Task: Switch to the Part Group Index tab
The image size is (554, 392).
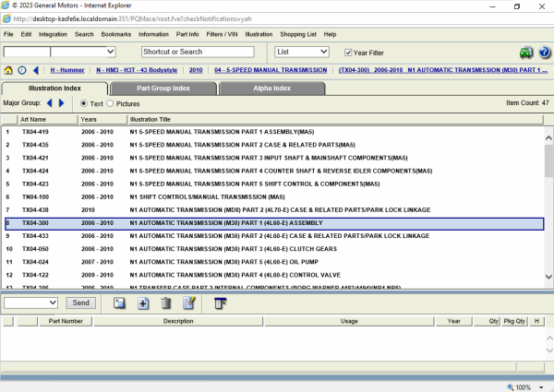Action: [163, 88]
